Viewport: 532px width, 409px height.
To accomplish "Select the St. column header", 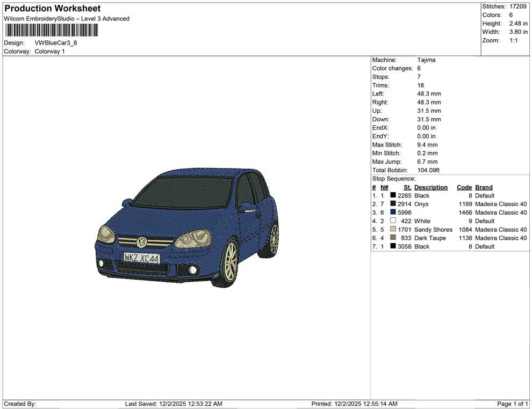I will 407,187.
